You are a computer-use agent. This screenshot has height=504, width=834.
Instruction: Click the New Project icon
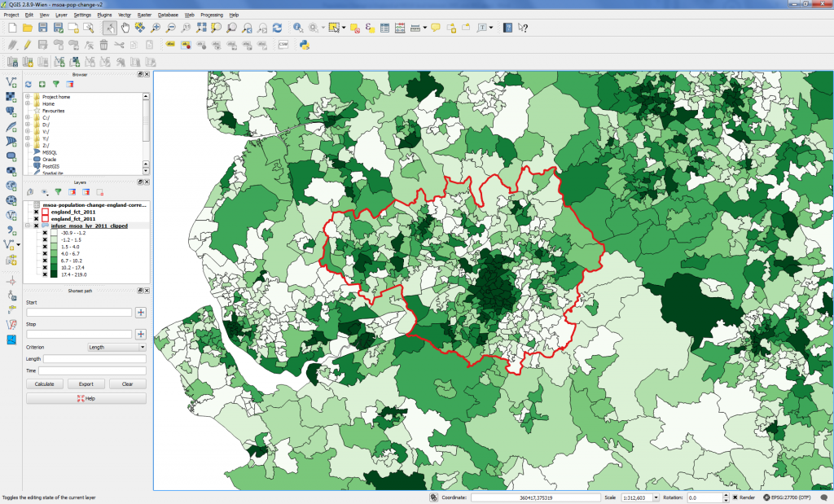pos(12,28)
